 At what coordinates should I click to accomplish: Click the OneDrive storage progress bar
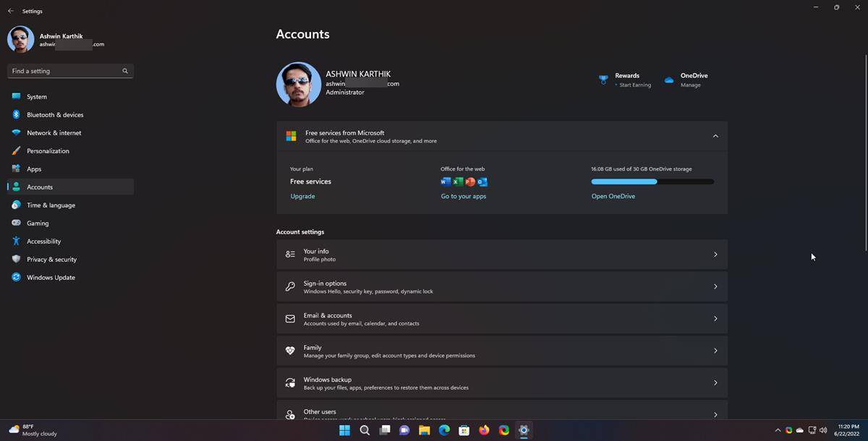[x=651, y=181]
